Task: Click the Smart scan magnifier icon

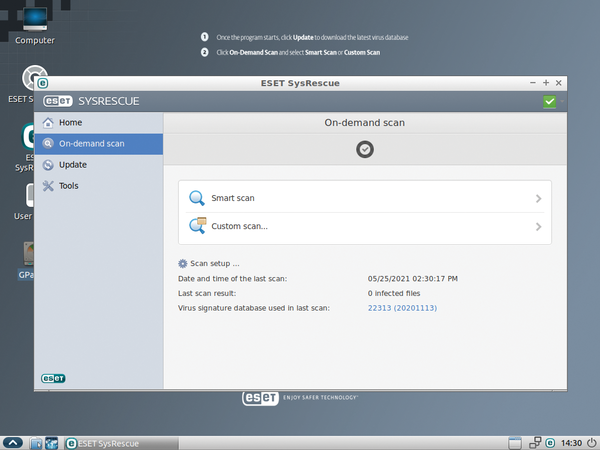Action: [x=197, y=198]
